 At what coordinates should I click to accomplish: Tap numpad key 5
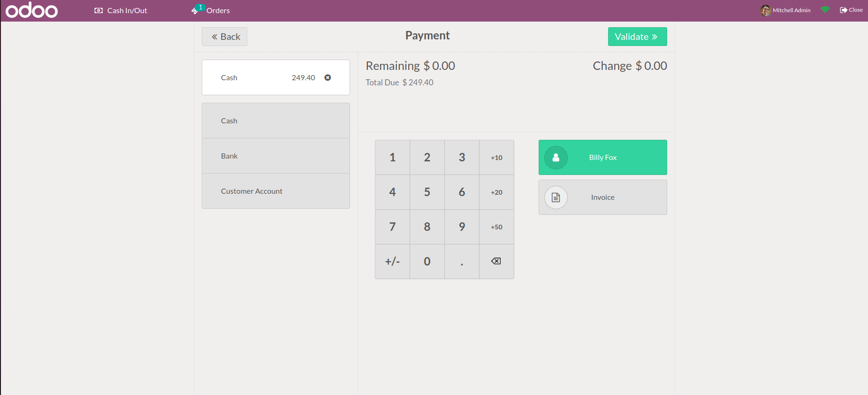coord(427,192)
